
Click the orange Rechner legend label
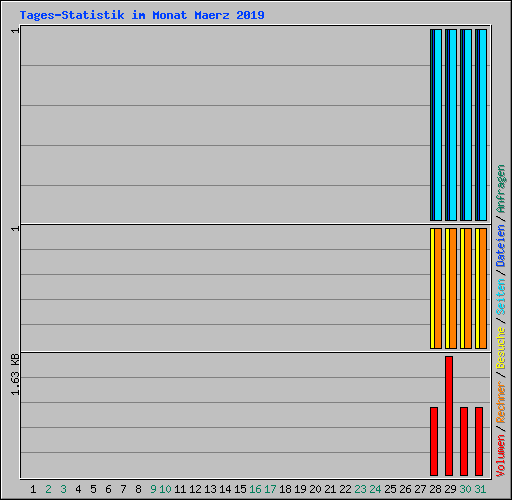click(x=501, y=402)
